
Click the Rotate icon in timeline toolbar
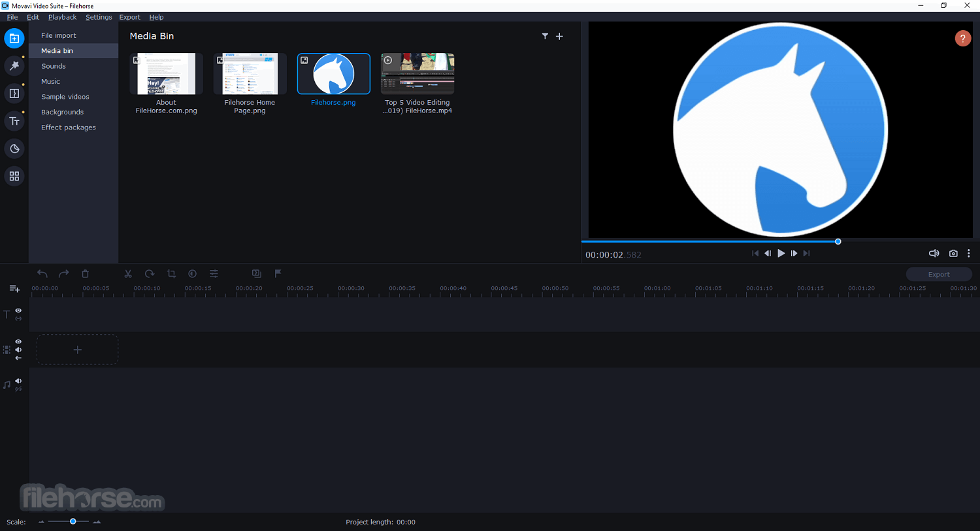click(x=150, y=274)
